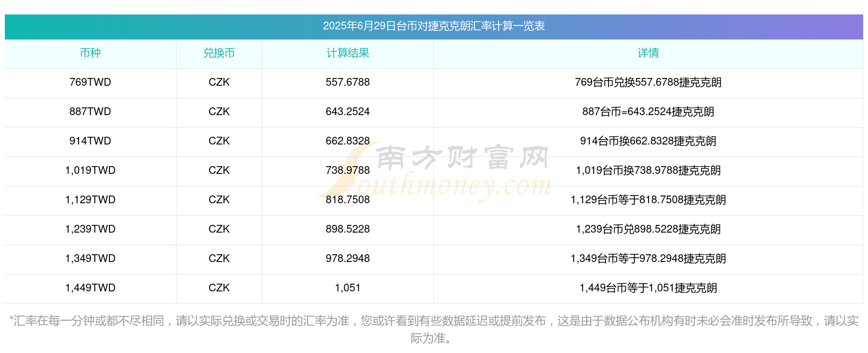
Task: Click the result value '978.2948'
Action: point(348,259)
